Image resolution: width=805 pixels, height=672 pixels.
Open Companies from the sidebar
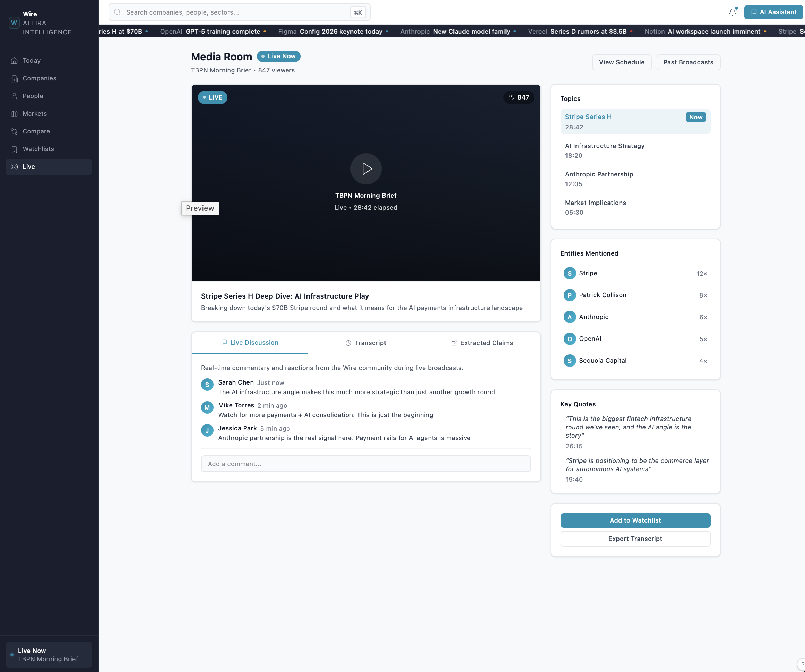[39, 78]
